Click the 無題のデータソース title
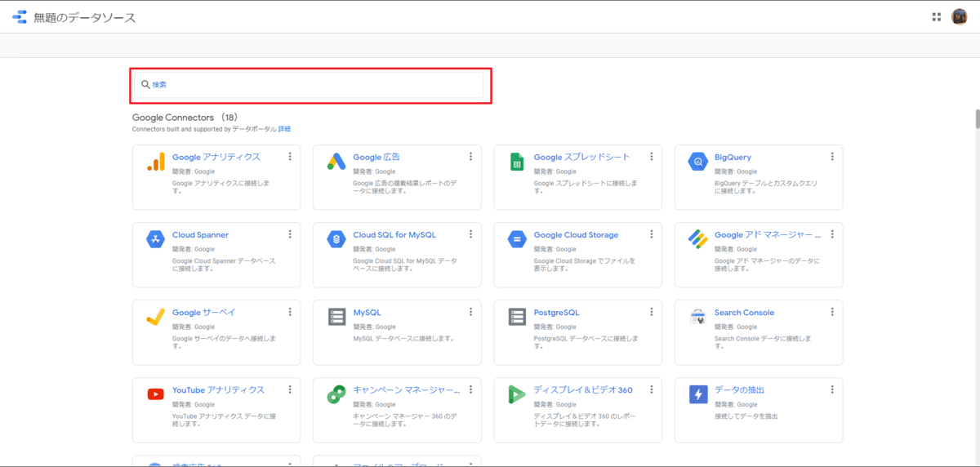Image resolution: width=980 pixels, height=467 pixels. [85, 17]
